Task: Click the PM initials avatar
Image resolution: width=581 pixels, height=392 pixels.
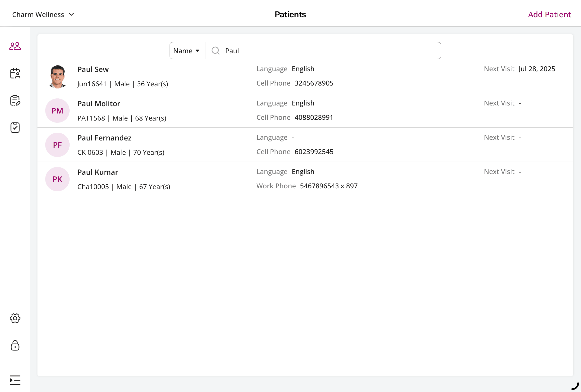Action: [57, 111]
